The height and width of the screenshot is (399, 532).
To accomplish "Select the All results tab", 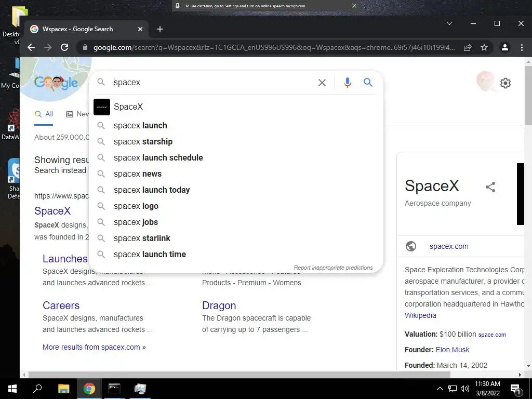I will [x=44, y=114].
